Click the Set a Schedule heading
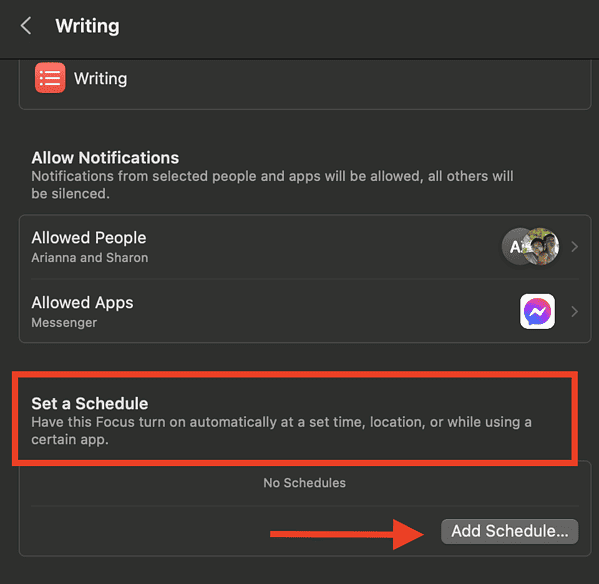 tap(90, 403)
